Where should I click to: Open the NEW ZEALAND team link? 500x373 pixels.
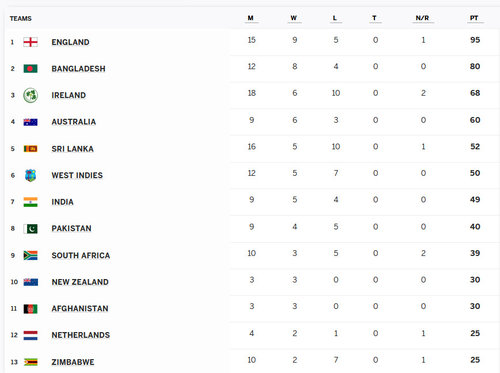tap(80, 282)
